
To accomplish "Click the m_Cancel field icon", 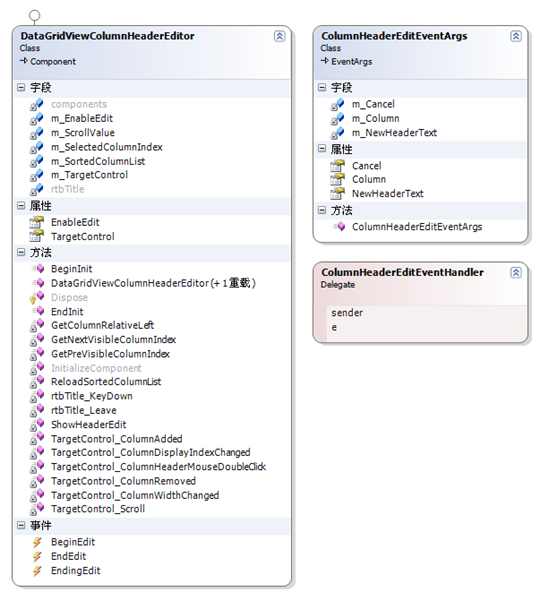I will 338,104.
